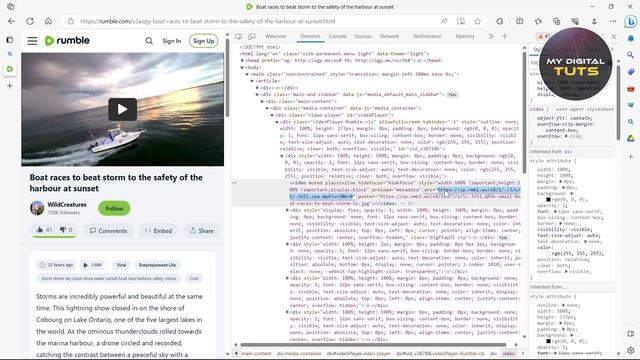Open the Memory tab
Viewport: 640px width, 360px height.
point(465,36)
